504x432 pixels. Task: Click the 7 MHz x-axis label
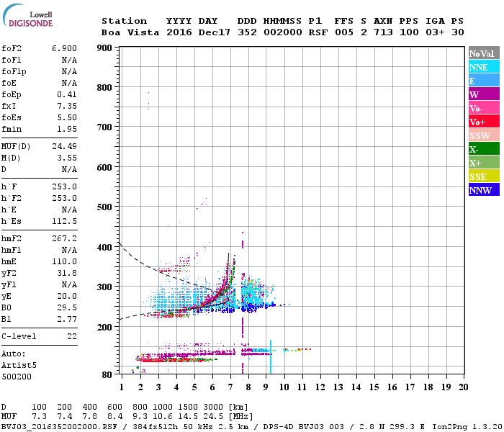[x=230, y=387]
